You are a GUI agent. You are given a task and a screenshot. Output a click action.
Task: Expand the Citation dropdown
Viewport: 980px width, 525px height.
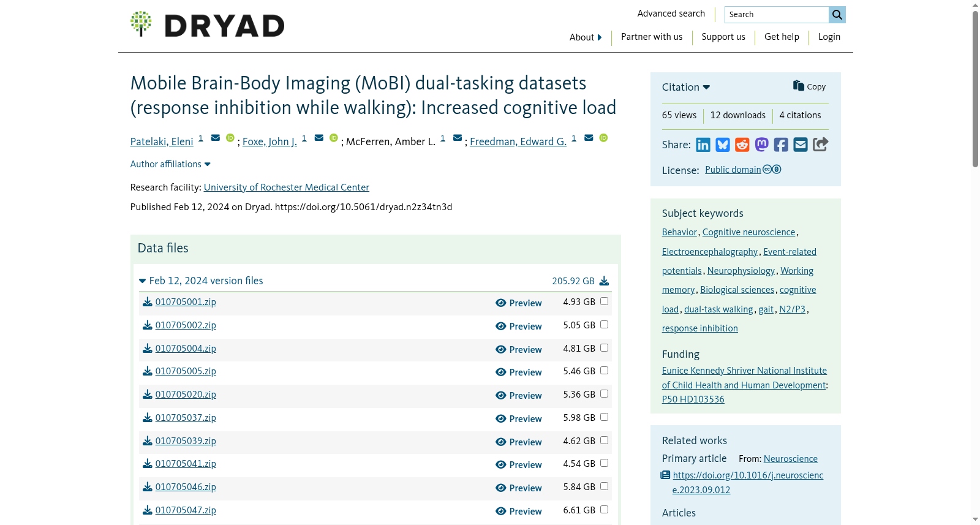coord(686,87)
